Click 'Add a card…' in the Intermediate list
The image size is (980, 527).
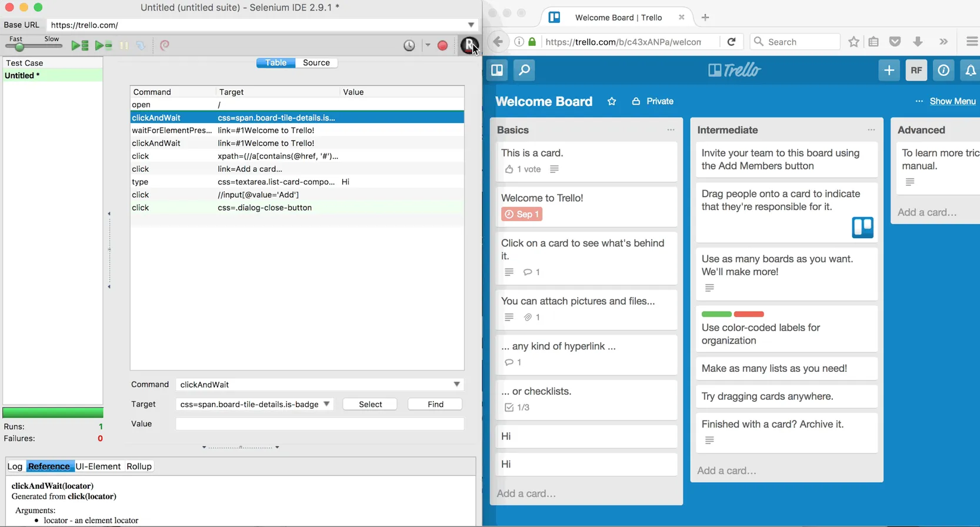[x=727, y=471]
